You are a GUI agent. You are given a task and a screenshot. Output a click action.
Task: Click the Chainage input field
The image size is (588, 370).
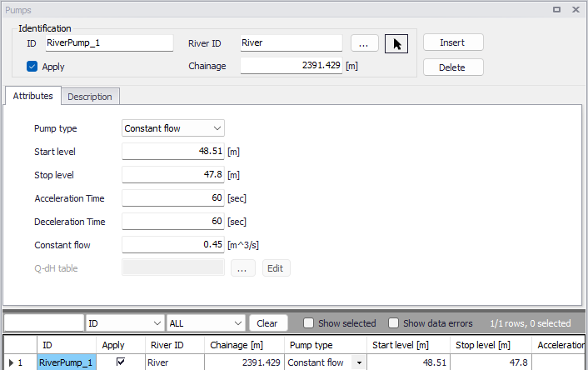point(291,66)
